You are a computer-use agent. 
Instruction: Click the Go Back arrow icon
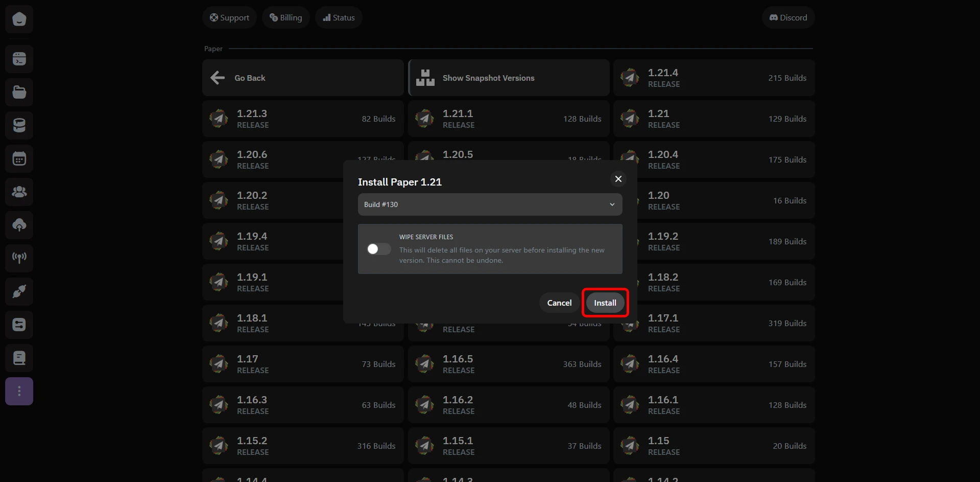coord(218,78)
